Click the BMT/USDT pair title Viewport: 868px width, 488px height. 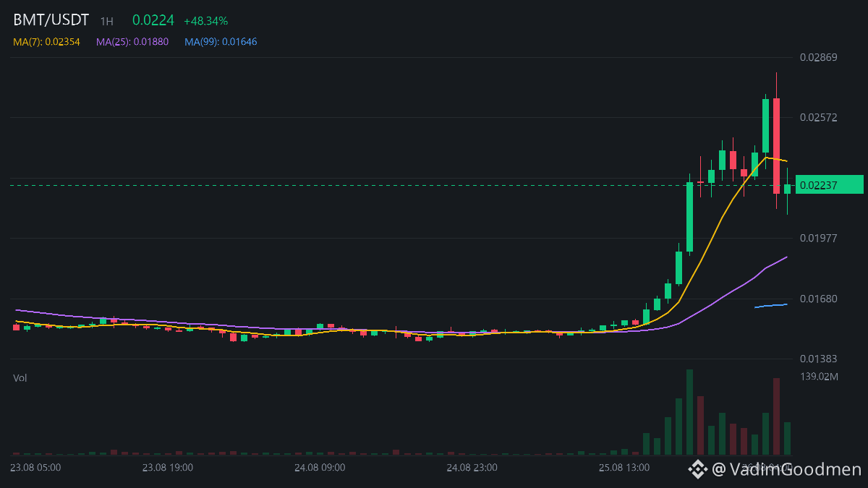tap(51, 20)
